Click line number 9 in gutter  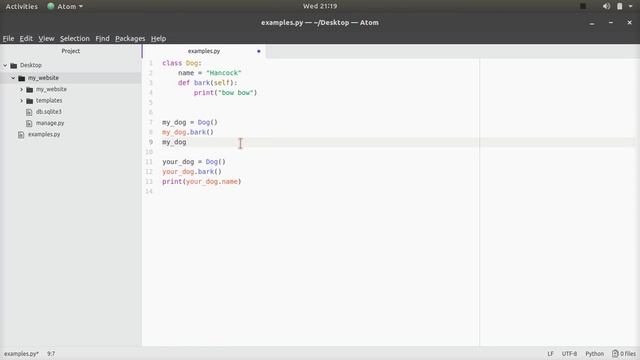pos(151,142)
